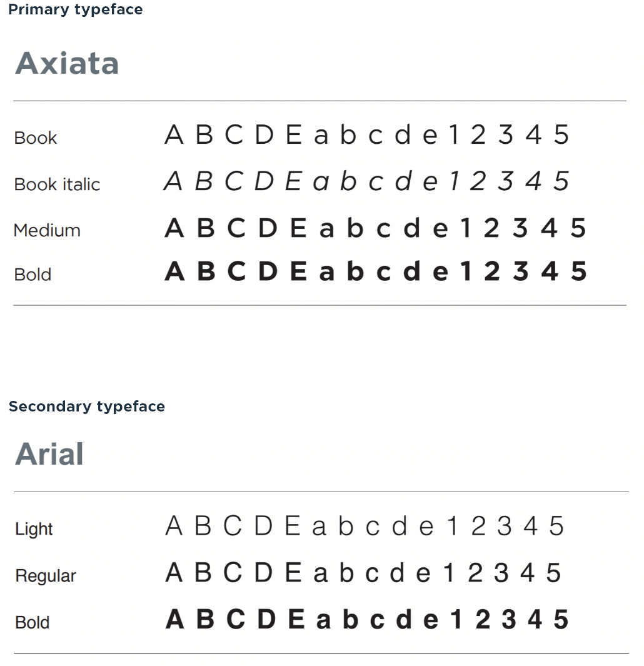Select the Arial Light sample character row

pos(365,527)
